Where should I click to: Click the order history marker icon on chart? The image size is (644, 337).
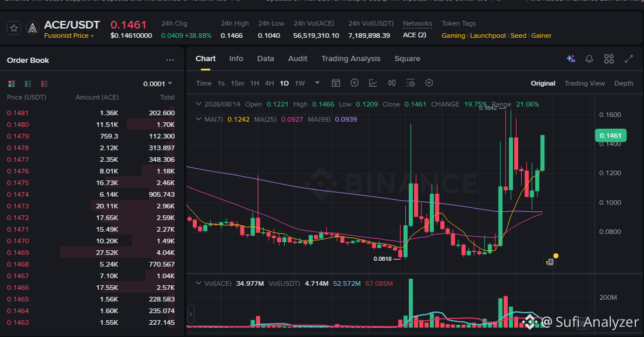pyautogui.click(x=550, y=262)
